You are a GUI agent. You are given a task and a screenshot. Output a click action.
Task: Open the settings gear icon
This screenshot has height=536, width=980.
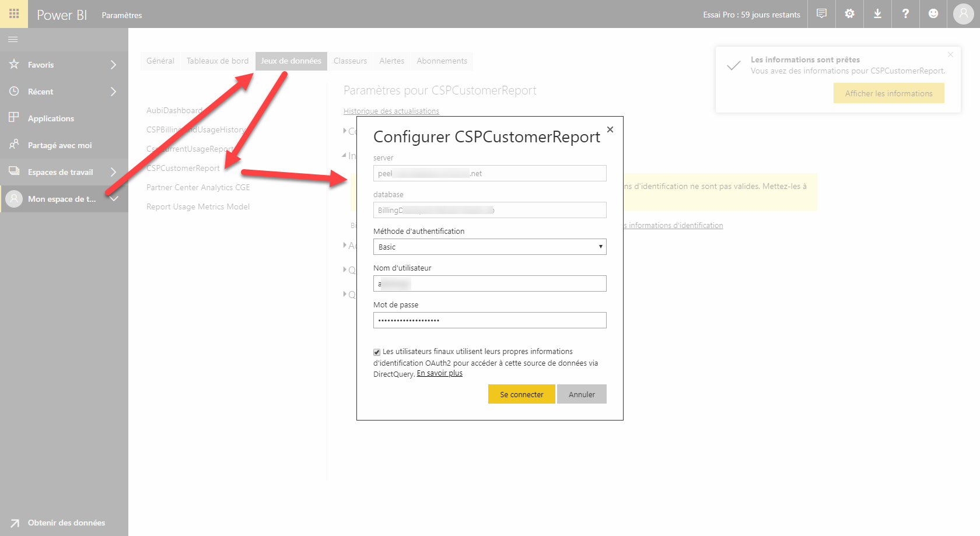849,13
